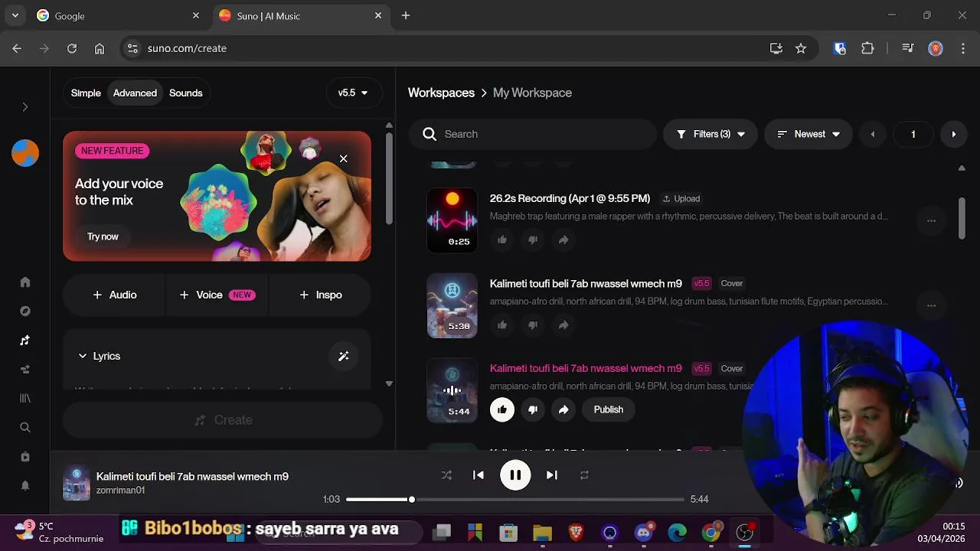Publish the 5:44 Kalimeti toufi cover

[x=609, y=409]
